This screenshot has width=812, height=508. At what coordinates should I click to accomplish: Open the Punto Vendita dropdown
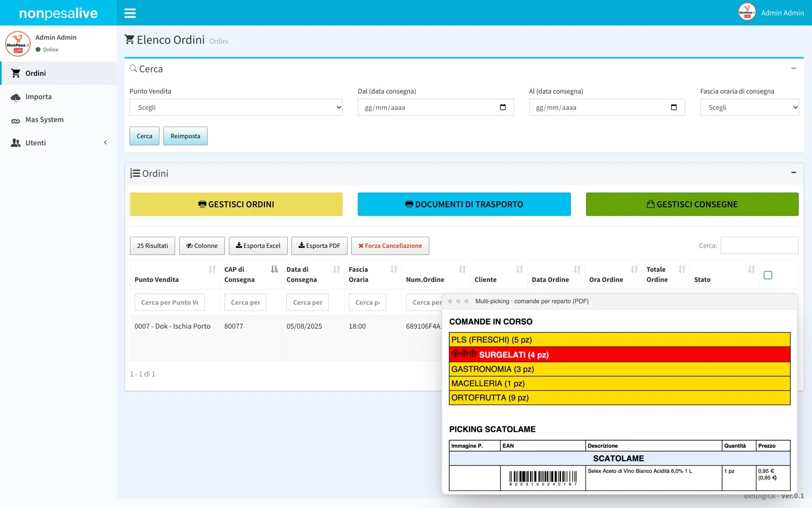236,107
